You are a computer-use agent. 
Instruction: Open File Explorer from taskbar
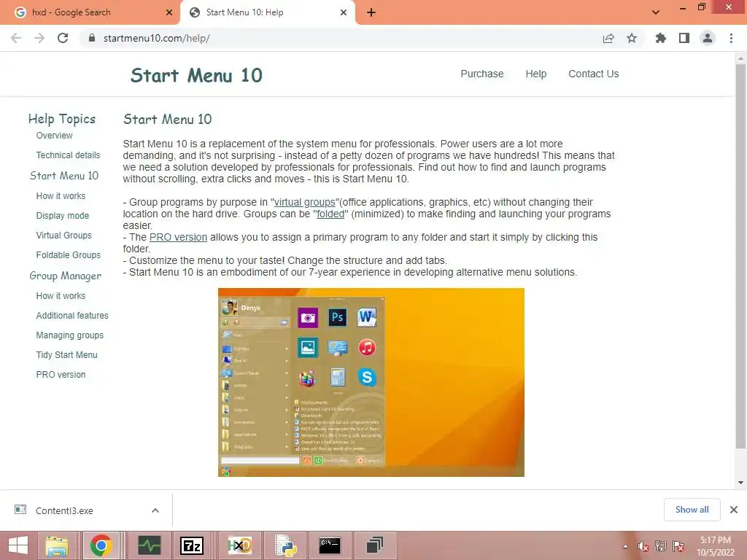(x=57, y=545)
